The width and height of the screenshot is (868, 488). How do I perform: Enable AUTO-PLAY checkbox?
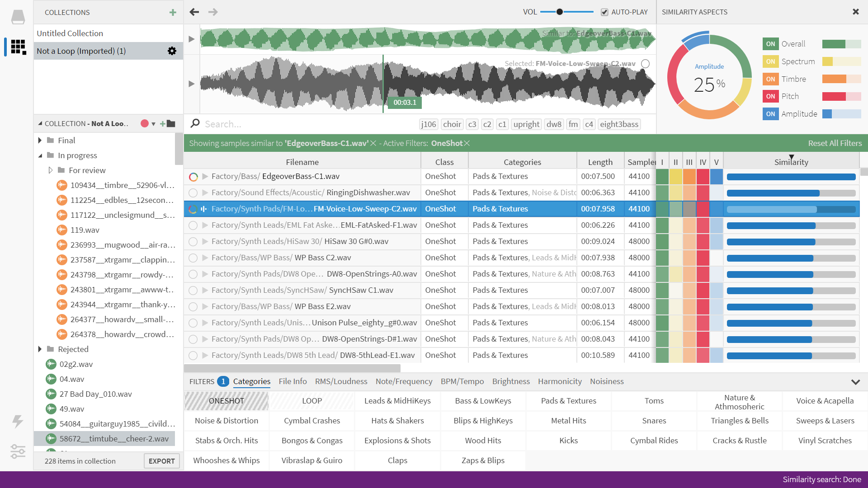click(x=604, y=11)
